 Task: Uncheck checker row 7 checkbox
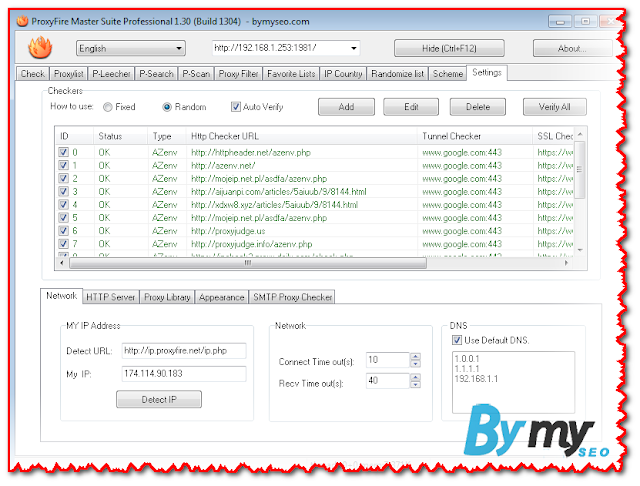(x=63, y=244)
